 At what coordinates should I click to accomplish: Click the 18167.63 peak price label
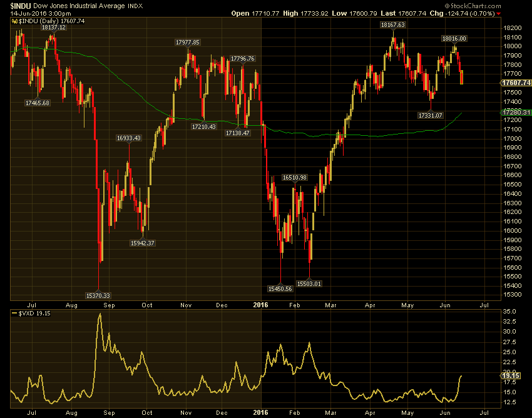(x=393, y=25)
